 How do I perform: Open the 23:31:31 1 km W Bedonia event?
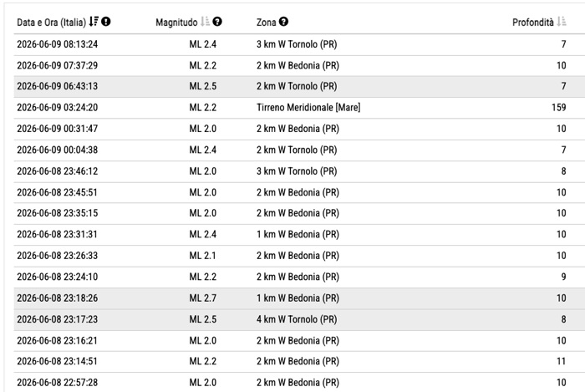[x=299, y=235]
